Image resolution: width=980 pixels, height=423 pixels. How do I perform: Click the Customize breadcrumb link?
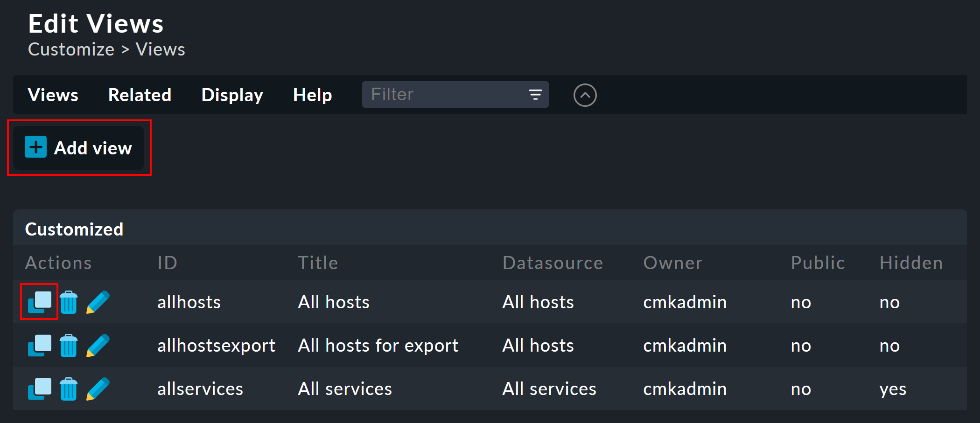pyautogui.click(x=71, y=49)
